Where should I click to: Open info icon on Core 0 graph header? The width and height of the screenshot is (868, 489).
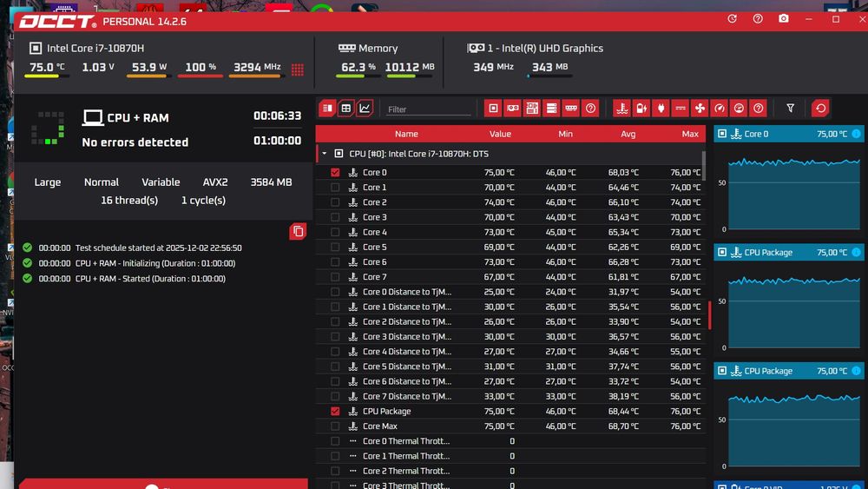point(856,134)
